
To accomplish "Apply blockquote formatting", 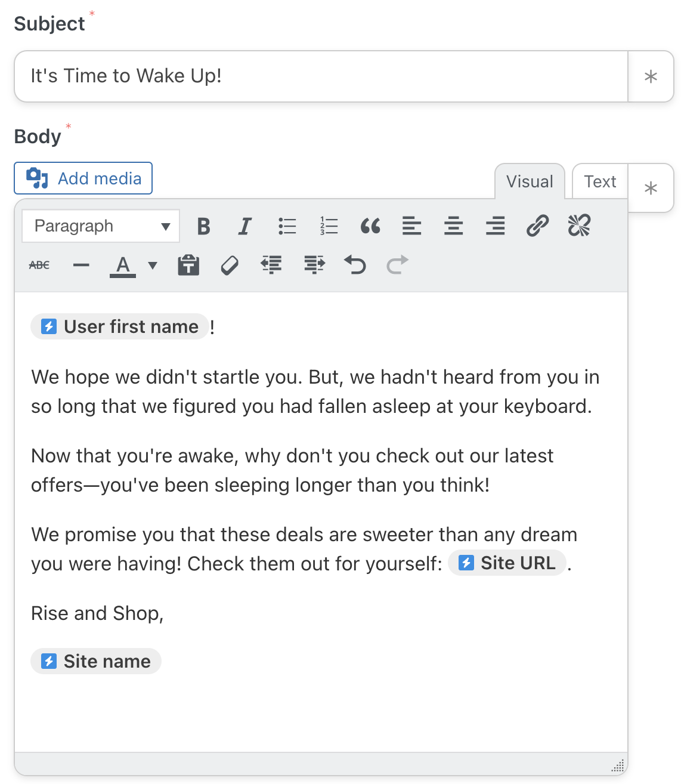I will tap(370, 226).
